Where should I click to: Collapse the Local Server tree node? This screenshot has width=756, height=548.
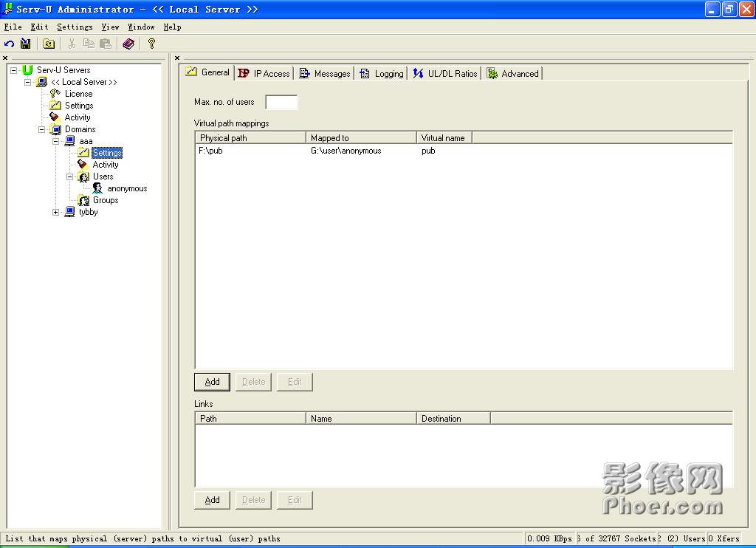coord(28,82)
